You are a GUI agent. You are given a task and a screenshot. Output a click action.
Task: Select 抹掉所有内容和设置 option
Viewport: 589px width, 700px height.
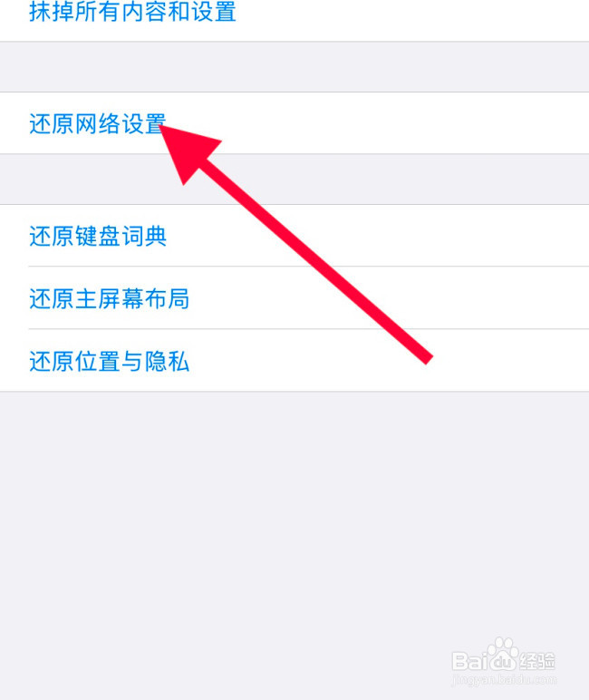tap(132, 12)
